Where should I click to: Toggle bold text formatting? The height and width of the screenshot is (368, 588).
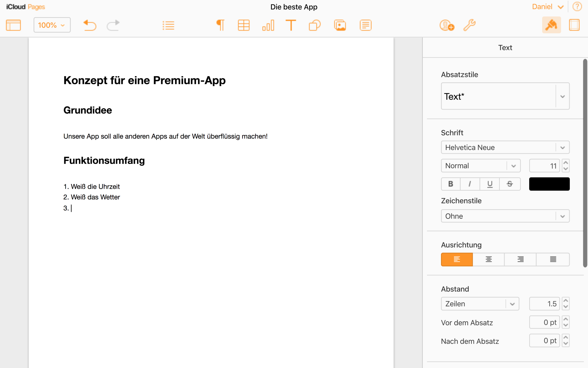[451, 184]
